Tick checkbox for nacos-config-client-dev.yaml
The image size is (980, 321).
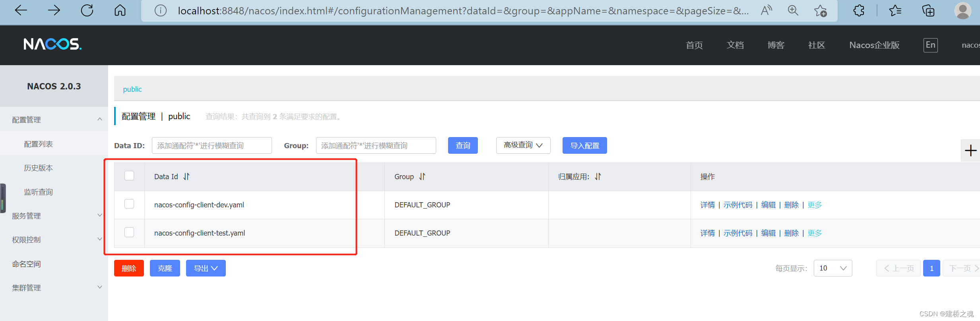pyautogui.click(x=129, y=204)
